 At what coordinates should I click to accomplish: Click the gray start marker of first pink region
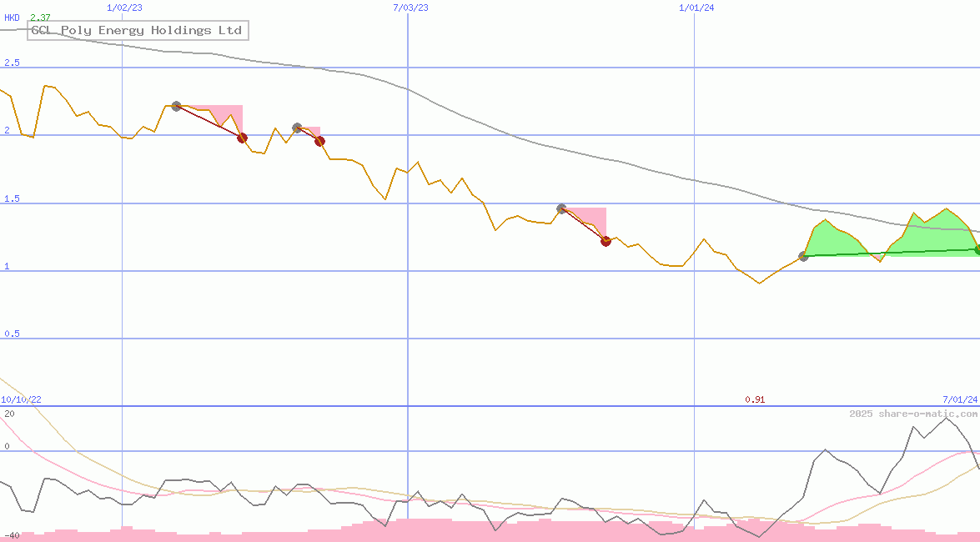(x=176, y=106)
